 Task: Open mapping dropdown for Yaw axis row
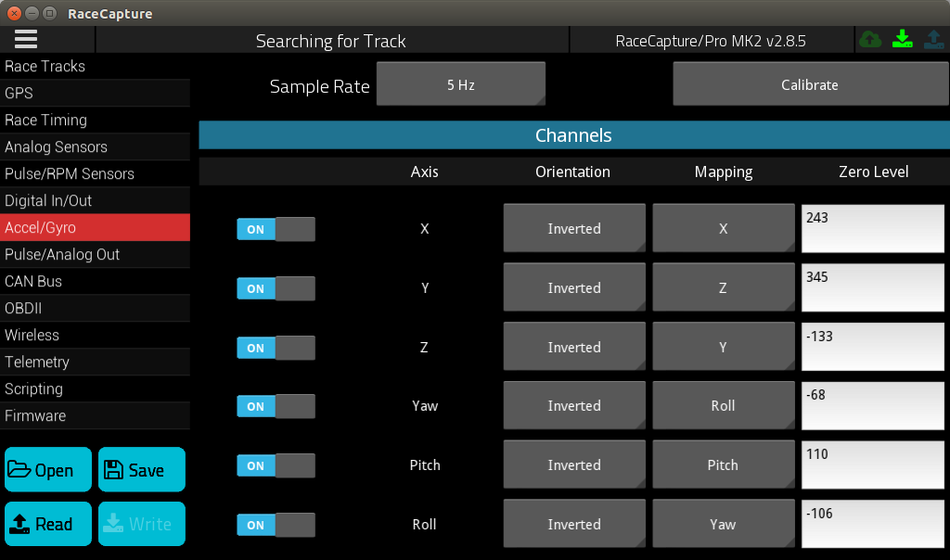point(724,405)
